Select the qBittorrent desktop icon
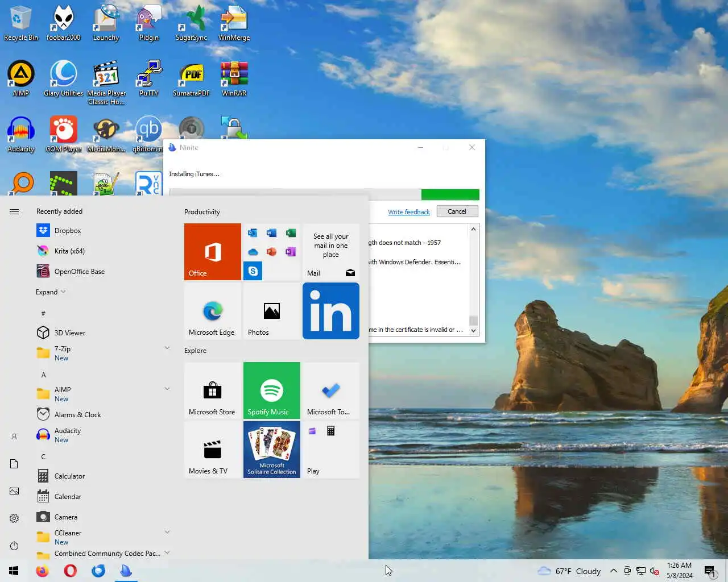728x582 pixels. (148, 135)
